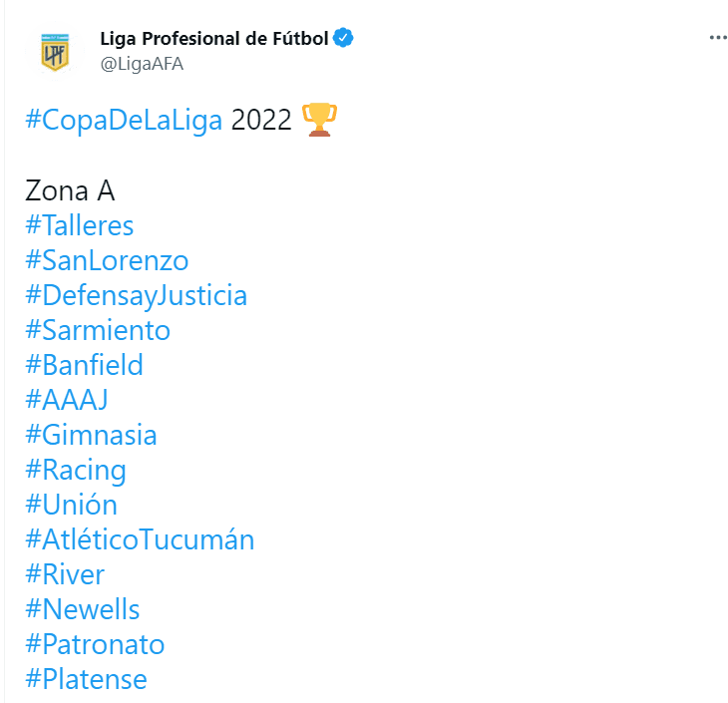Open the #AtléticoTucumán hashtag

[140, 539]
